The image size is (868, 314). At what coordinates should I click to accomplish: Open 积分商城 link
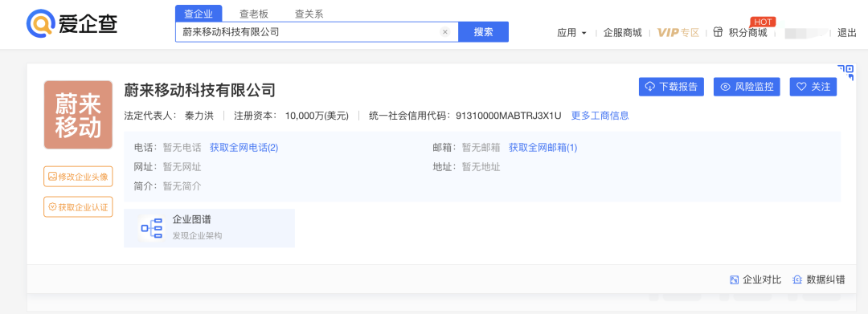[x=748, y=33]
